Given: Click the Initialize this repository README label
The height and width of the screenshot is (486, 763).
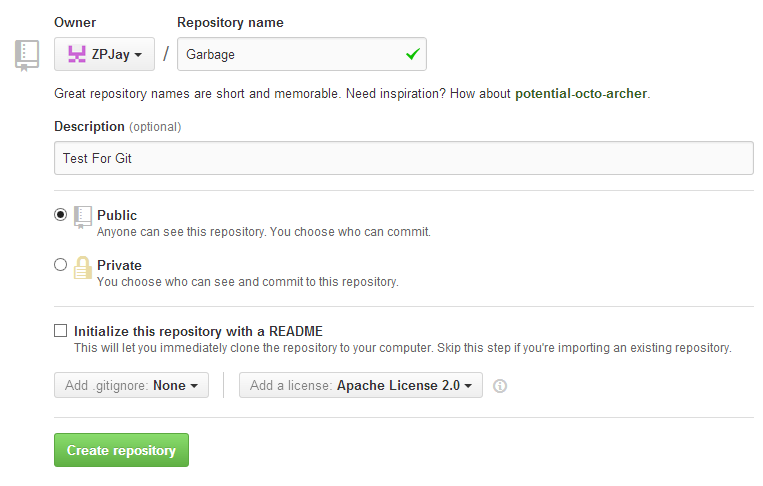Looking at the screenshot, I should (198, 331).
